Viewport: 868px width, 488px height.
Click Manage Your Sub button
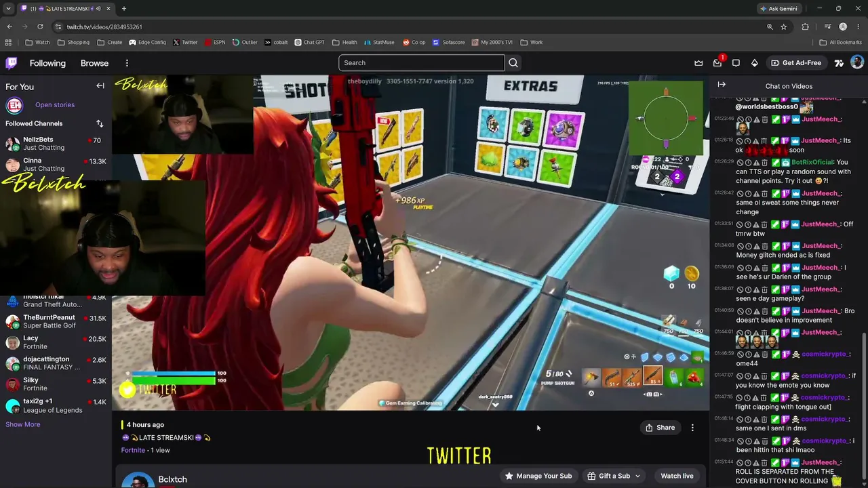(538, 476)
